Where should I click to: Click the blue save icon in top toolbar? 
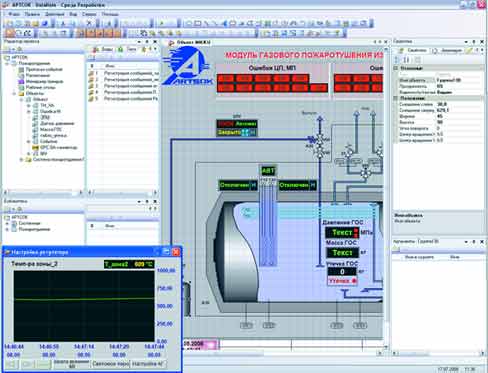[45, 23]
